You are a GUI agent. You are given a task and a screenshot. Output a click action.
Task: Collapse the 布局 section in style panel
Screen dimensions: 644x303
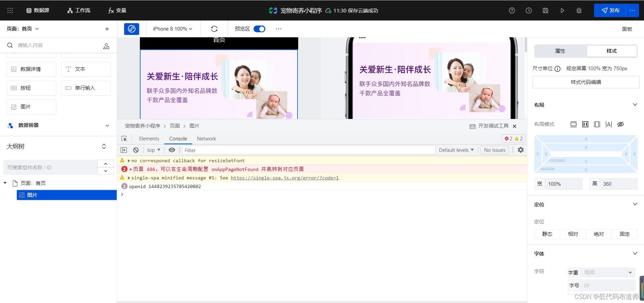pos(635,104)
